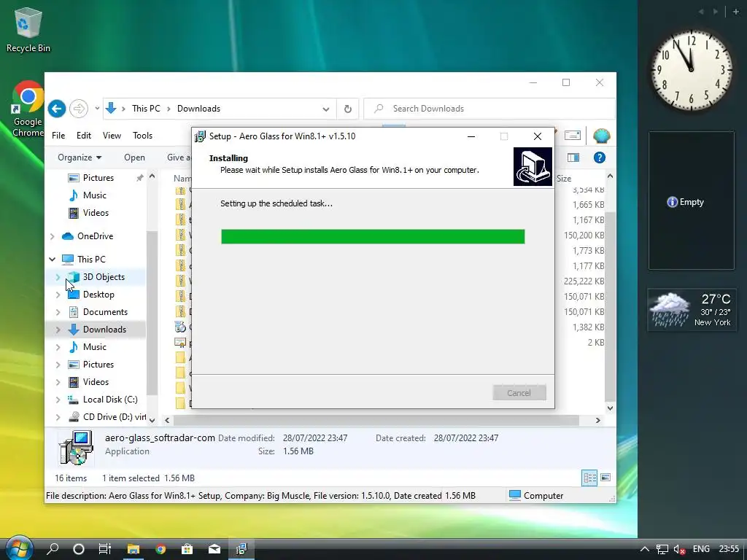Switch to details view icon in status bar

pos(589,478)
